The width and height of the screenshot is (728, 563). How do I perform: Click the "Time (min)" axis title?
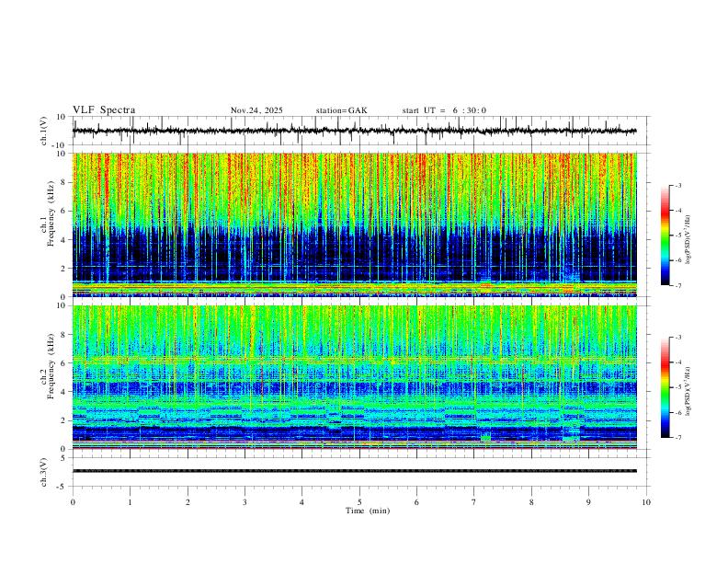tap(368, 511)
